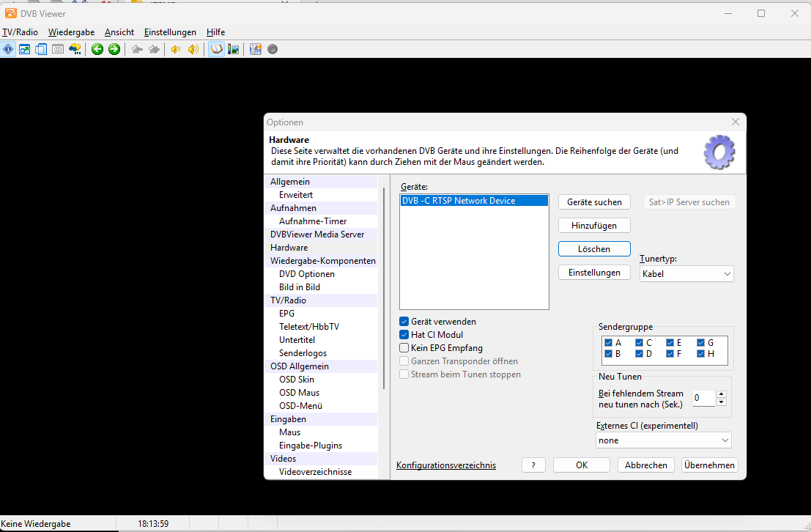
Task: Open the Konfigurationsverzeichnis link
Action: click(x=445, y=465)
